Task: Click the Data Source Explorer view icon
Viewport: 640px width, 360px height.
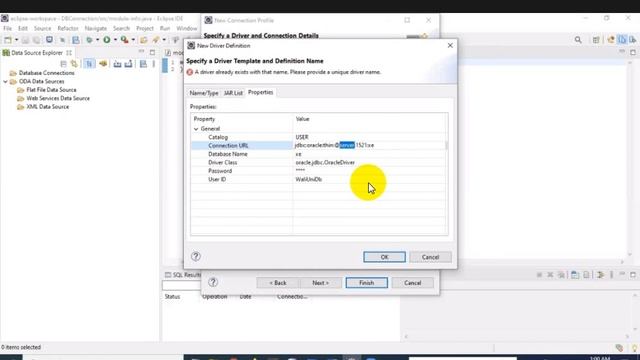Action: pyautogui.click(x=6, y=53)
